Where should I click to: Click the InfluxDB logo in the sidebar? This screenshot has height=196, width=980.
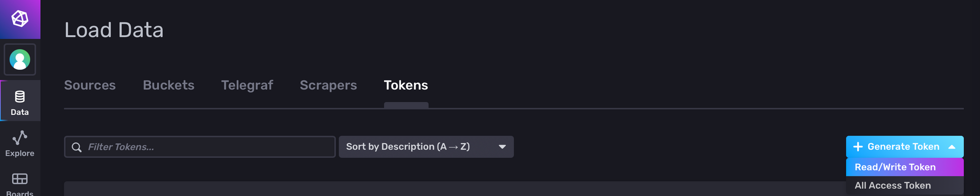(20, 19)
